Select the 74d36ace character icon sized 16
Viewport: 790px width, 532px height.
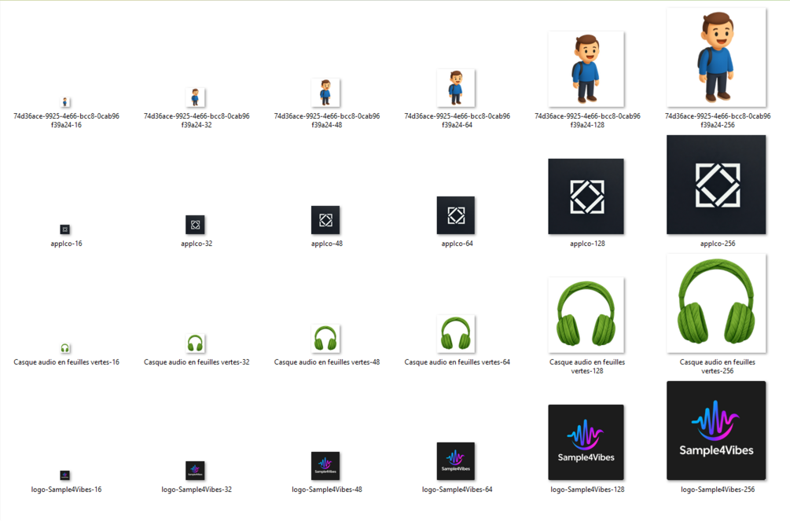click(65, 102)
